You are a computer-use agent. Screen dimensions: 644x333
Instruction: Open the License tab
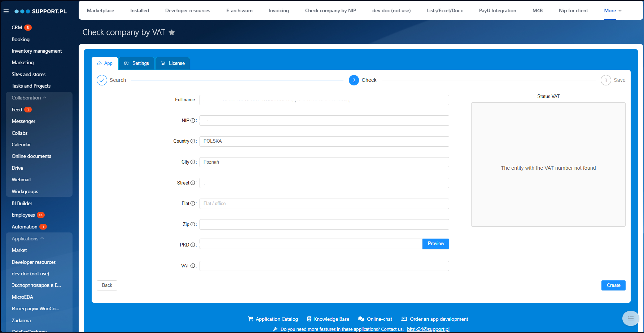[172, 63]
